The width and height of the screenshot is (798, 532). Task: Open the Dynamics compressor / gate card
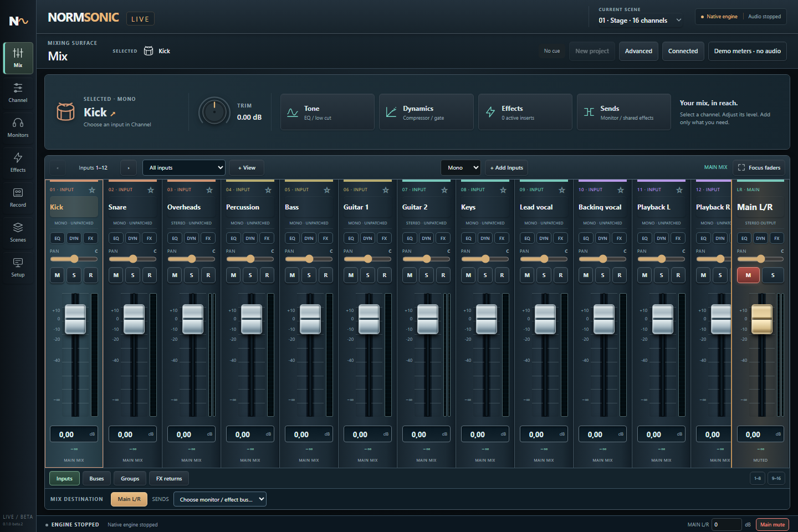(426, 112)
